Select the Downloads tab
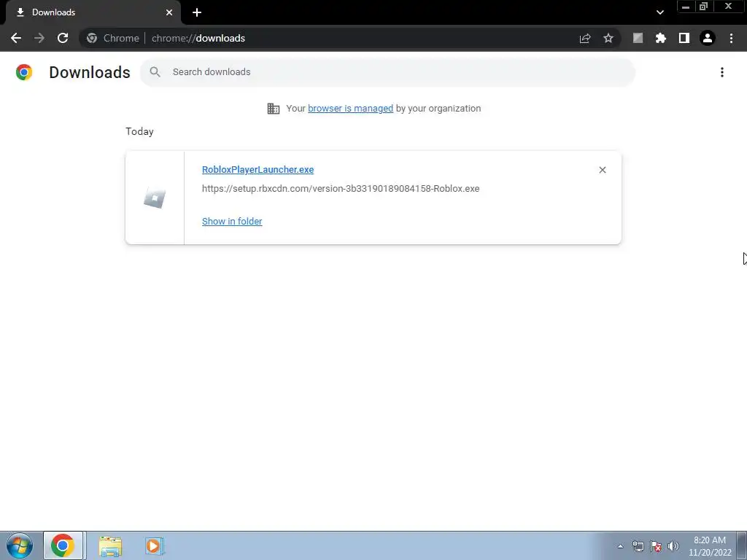 pyautogui.click(x=93, y=12)
